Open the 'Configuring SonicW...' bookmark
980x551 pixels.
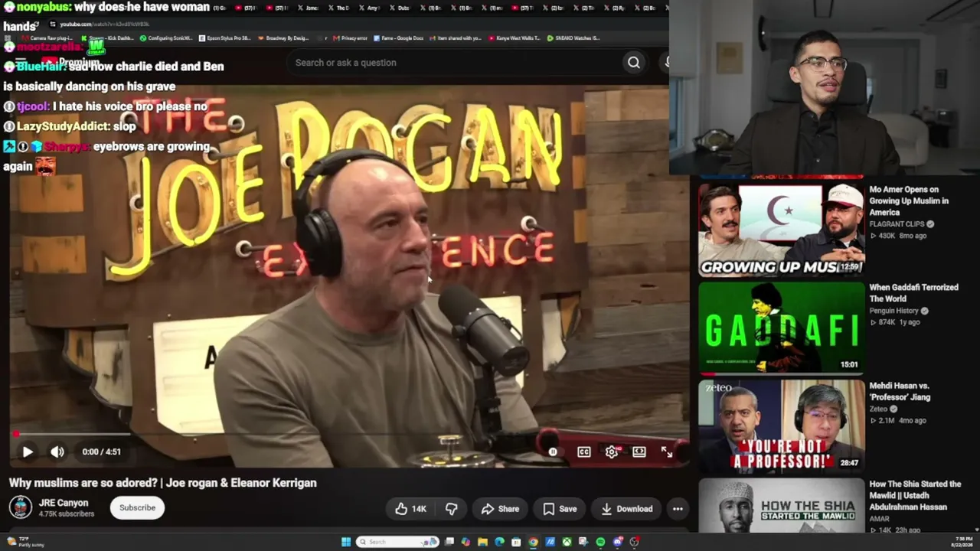coord(166,37)
